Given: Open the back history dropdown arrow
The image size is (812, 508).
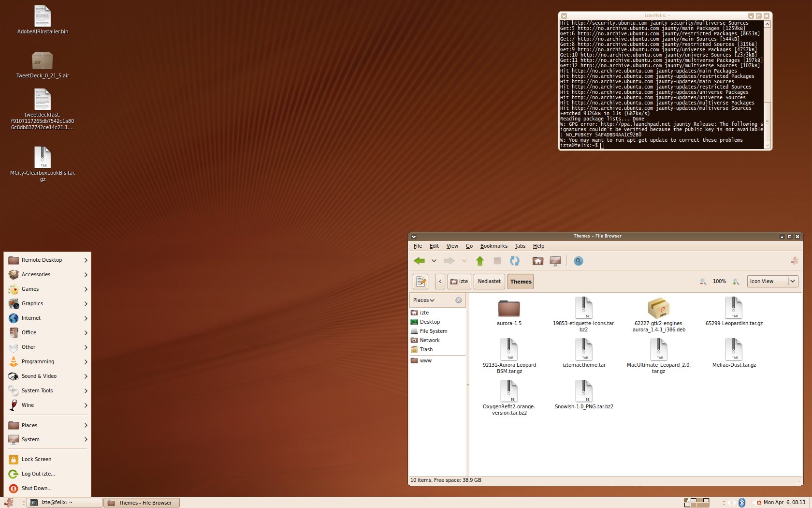Looking at the screenshot, I should [x=434, y=261].
